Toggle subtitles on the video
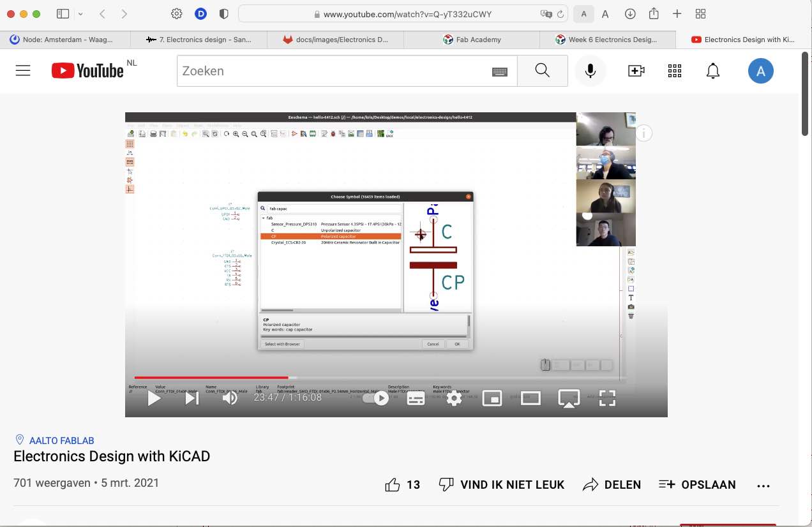Screen dimensions: 812x527 pyautogui.click(x=416, y=399)
